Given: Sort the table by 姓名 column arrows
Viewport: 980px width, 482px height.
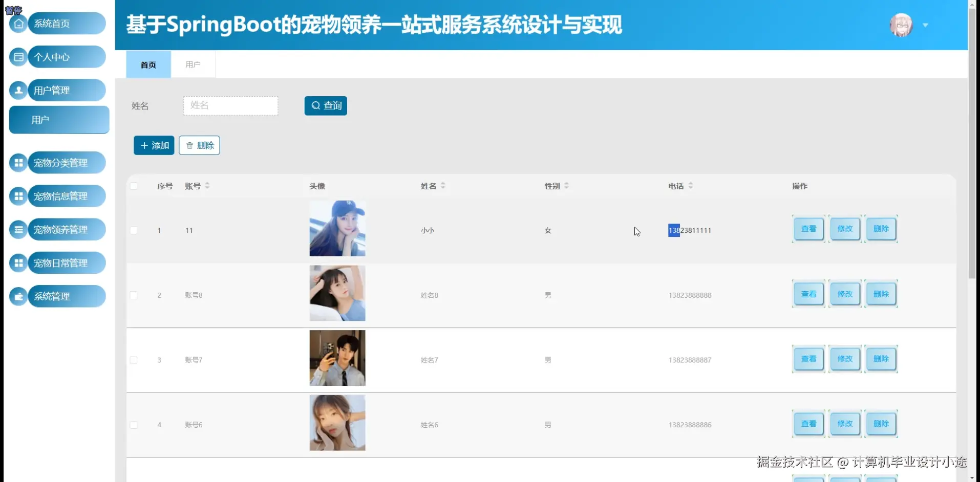Looking at the screenshot, I should click(443, 186).
